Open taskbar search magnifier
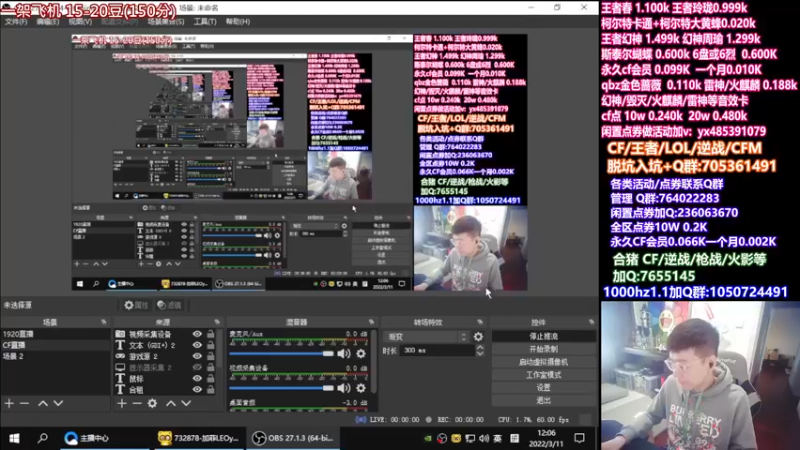 click(x=43, y=438)
